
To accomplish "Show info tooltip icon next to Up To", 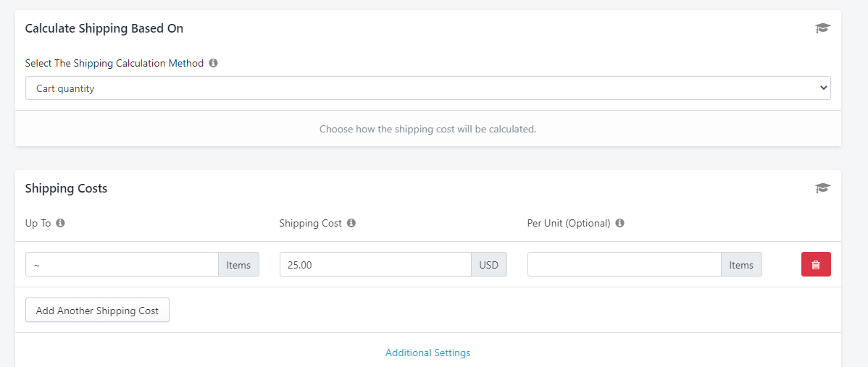I will pyautogui.click(x=60, y=223).
